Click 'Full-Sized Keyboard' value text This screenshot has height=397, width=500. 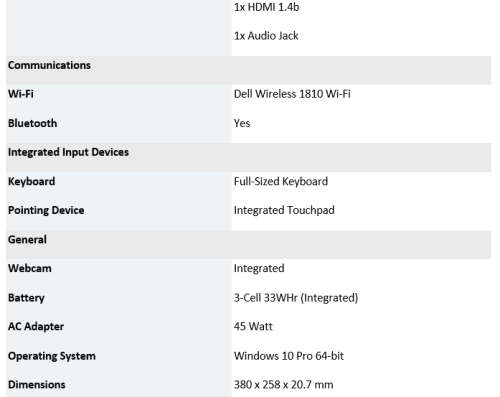[281, 181]
